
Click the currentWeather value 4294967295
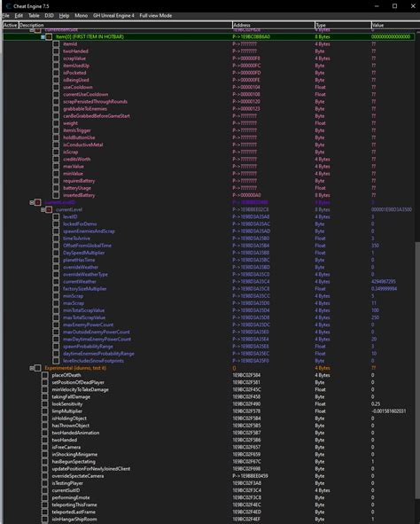point(384,281)
